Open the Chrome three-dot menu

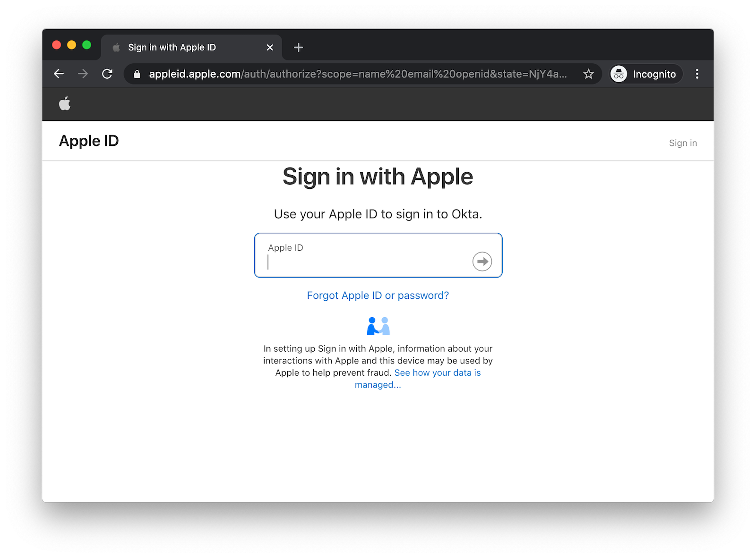click(697, 74)
